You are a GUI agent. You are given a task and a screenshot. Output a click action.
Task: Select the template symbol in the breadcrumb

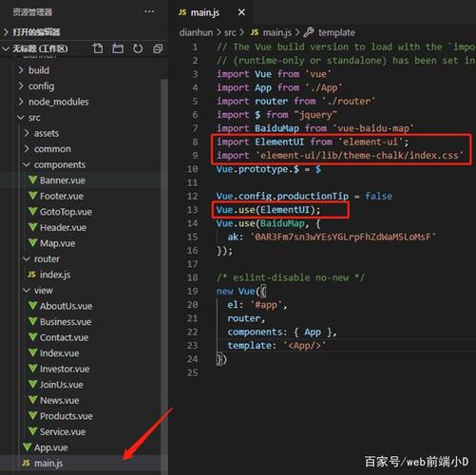336,32
